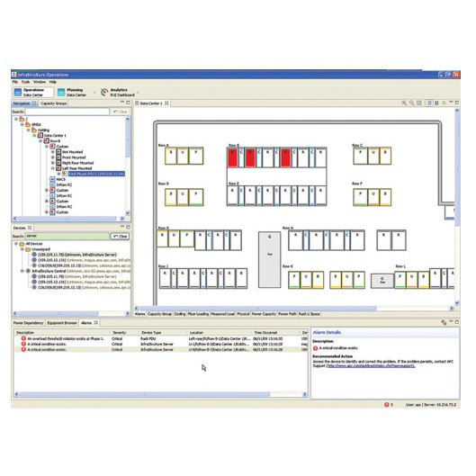Image resolution: width=476 pixels, height=476 pixels.
Task: Open the APC Support link in Alarm Details
Action: pos(371,366)
